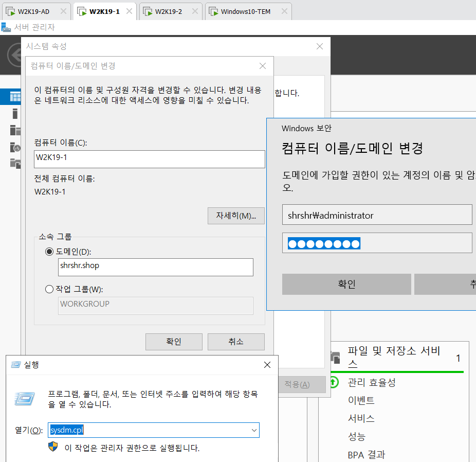Click the 자세히(M)... button
Viewport: 476px width, 462px height.
pyautogui.click(x=236, y=216)
